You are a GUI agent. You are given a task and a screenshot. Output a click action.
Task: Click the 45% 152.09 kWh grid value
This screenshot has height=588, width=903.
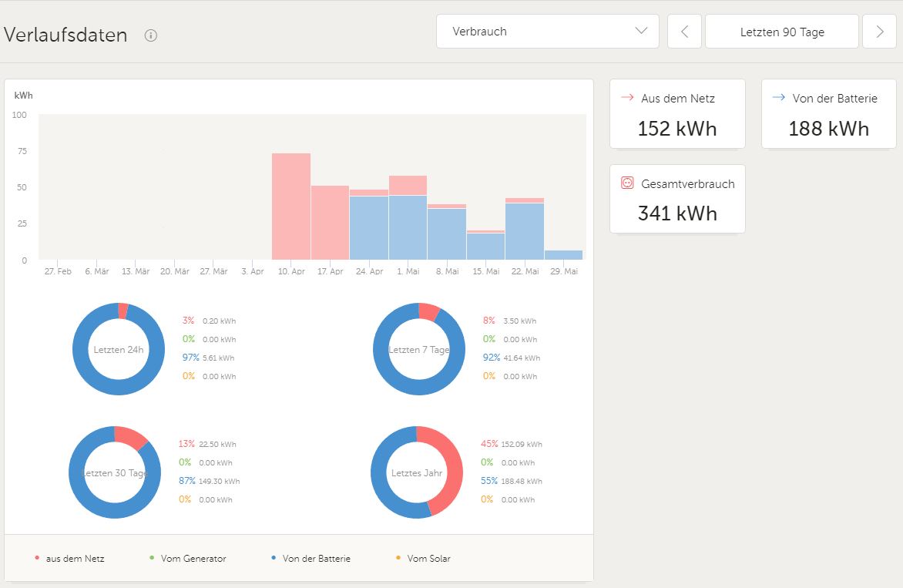(x=512, y=444)
